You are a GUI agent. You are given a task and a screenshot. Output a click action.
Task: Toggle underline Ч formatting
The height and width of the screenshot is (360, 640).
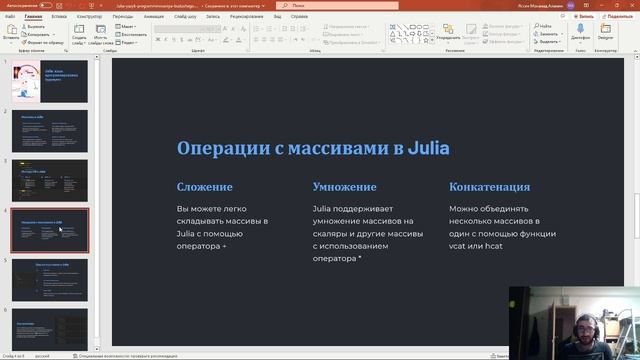[x=173, y=40]
